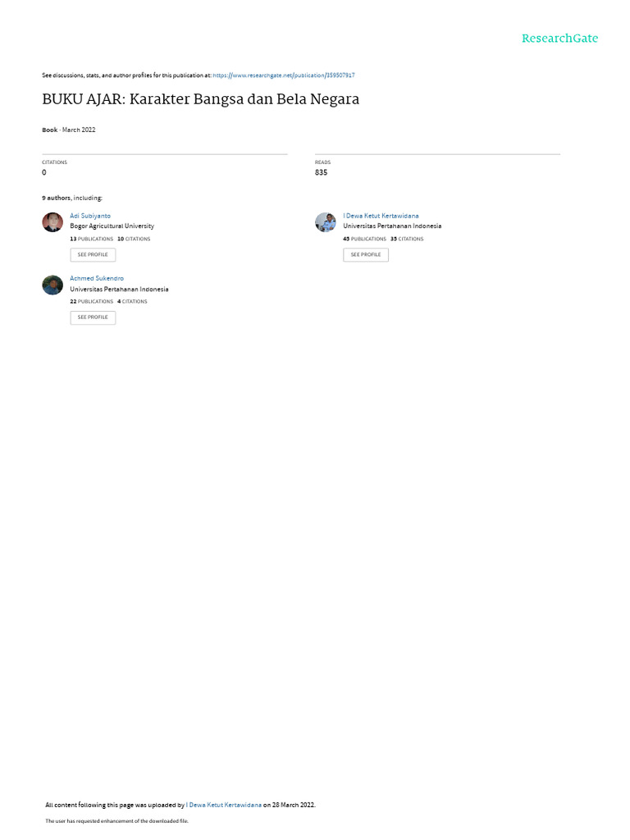Open Achmed Sukendro's profile picture
This screenshot has height=840, width=630.
(52, 285)
